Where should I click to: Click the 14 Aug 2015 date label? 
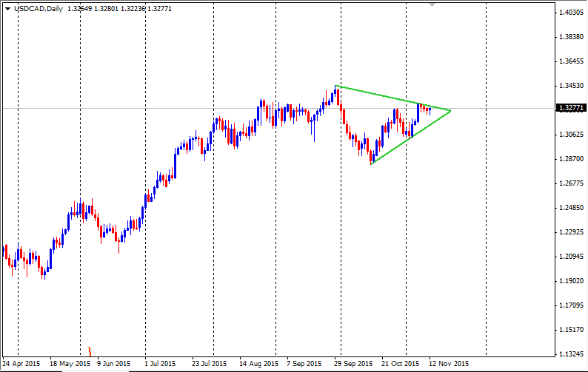click(258, 363)
